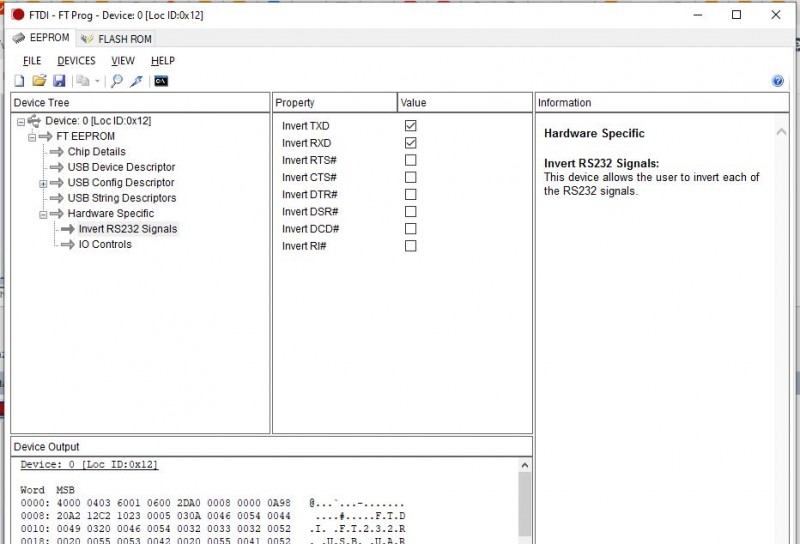Enable the Invert RTS# checkbox
This screenshot has width=800, height=544.
(x=411, y=160)
